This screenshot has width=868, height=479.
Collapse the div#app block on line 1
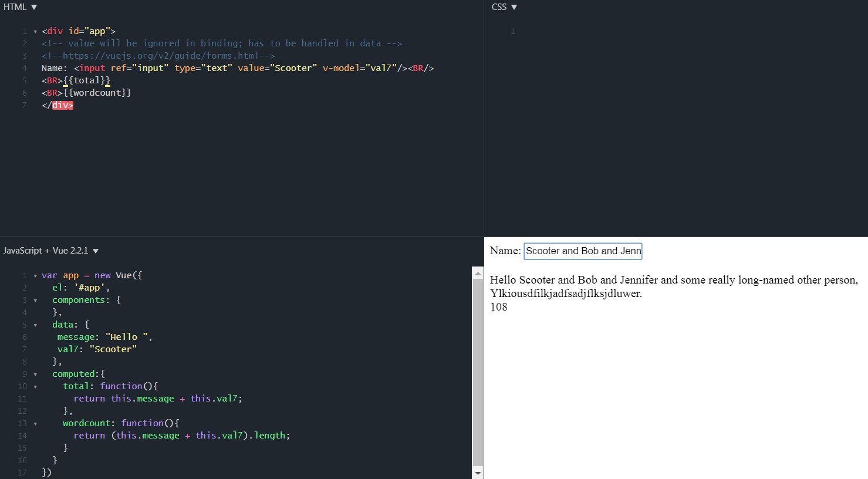tap(35, 31)
